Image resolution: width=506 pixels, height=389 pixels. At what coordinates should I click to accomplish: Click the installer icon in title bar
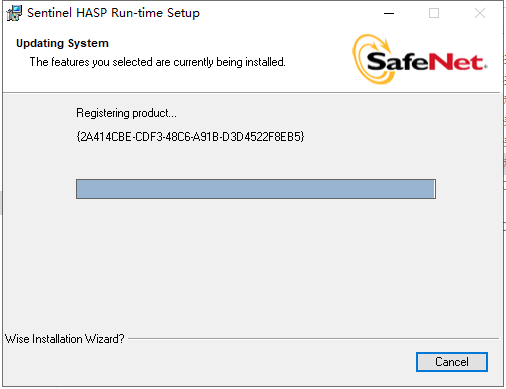tap(14, 13)
